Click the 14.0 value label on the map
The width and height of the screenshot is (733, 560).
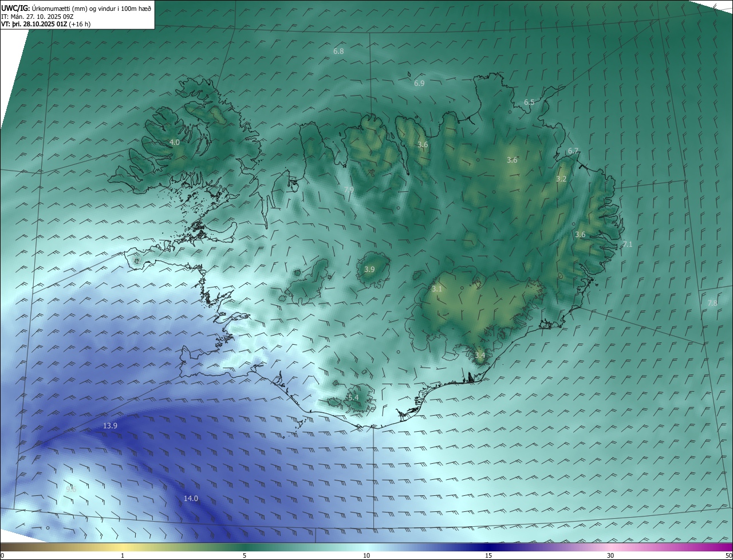(x=191, y=498)
